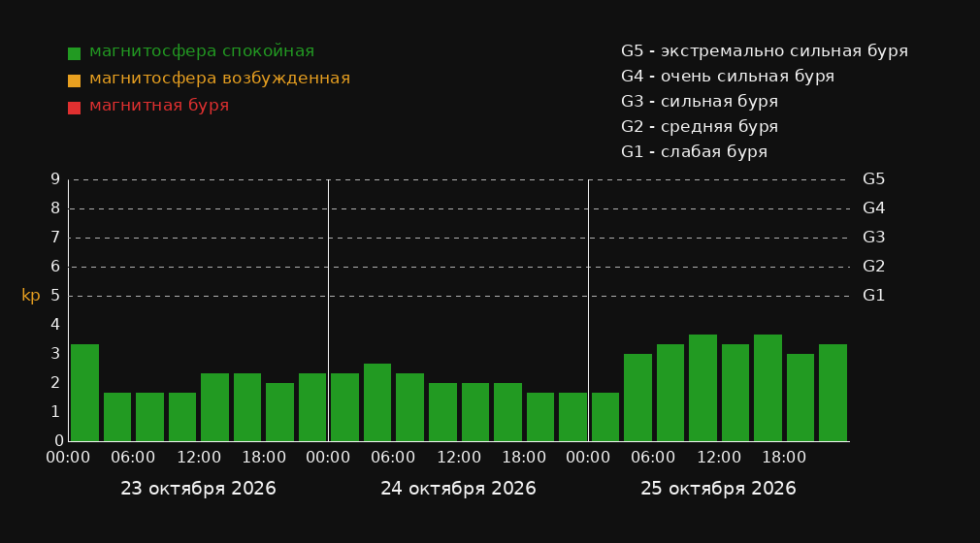
Task: Click the 23 October bar starting at 12:00
Action: pyautogui.click(x=215, y=407)
